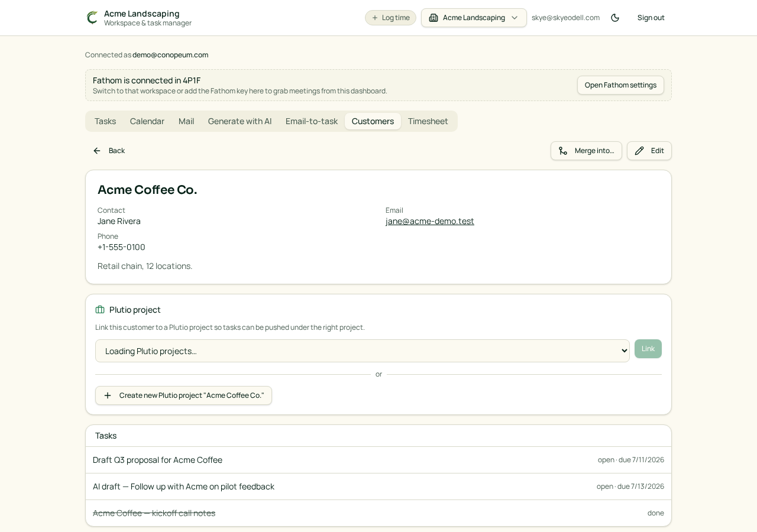The height and width of the screenshot is (532, 757).
Task: Switch to the Calendar tab
Action: pos(147,121)
